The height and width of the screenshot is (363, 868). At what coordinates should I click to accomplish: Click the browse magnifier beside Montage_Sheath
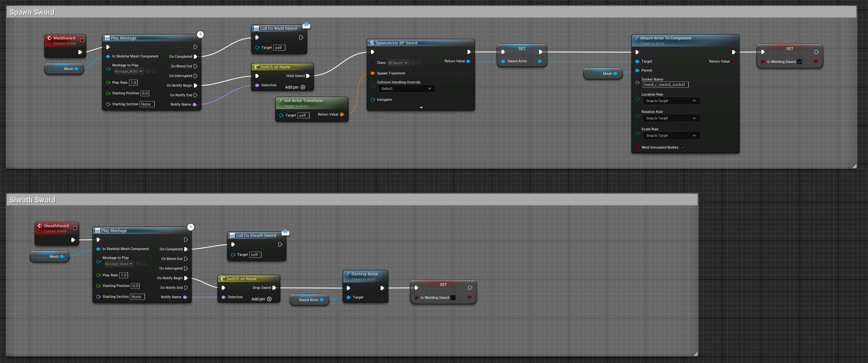[x=144, y=264]
